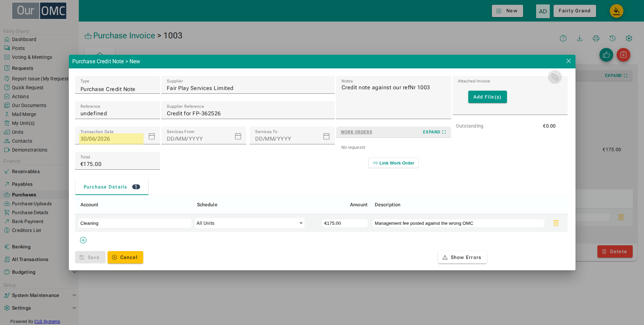This screenshot has width=644, height=325.
Task: Open Bank Payment in sidebar
Action: pos(27,221)
